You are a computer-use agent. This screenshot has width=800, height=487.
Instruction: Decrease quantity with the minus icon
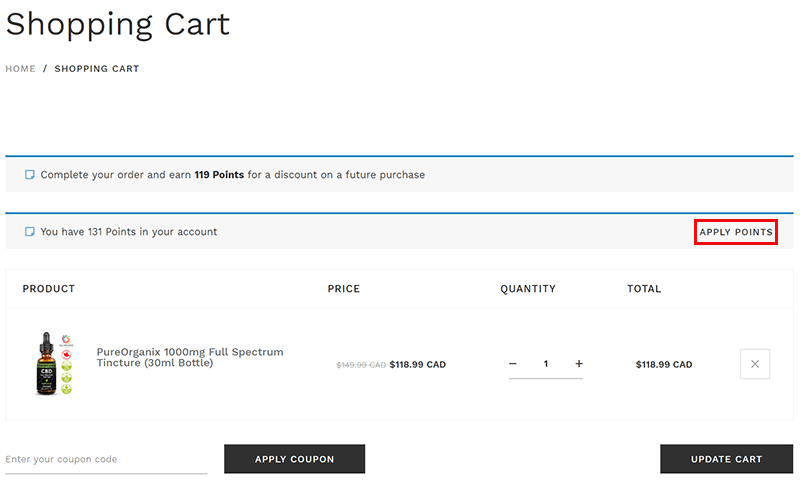coord(513,364)
